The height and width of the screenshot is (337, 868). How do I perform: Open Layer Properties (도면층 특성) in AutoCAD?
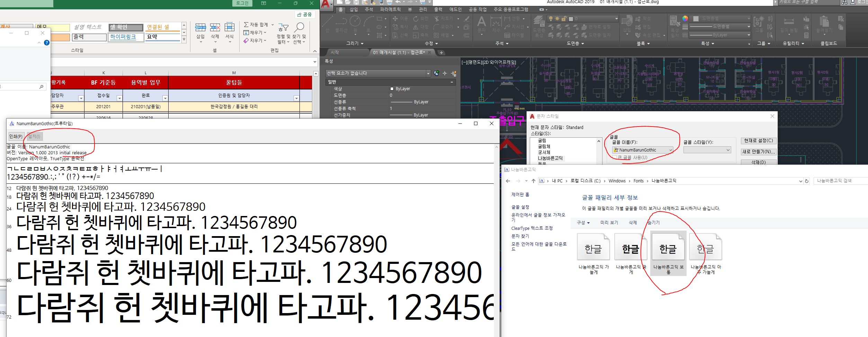point(539,27)
